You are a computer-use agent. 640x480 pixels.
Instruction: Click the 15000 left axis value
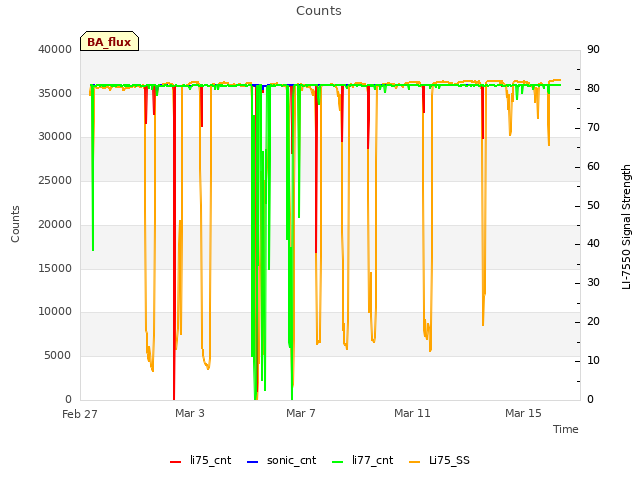tap(55, 268)
